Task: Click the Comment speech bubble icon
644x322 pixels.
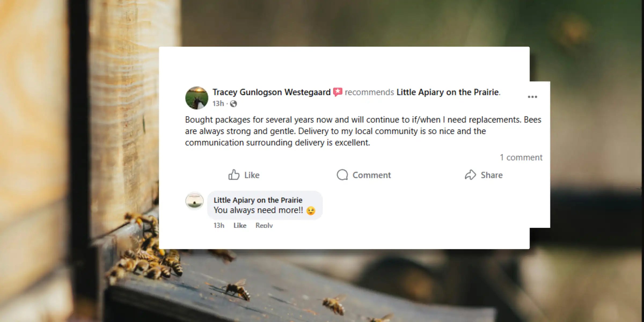Action: pos(342,175)
